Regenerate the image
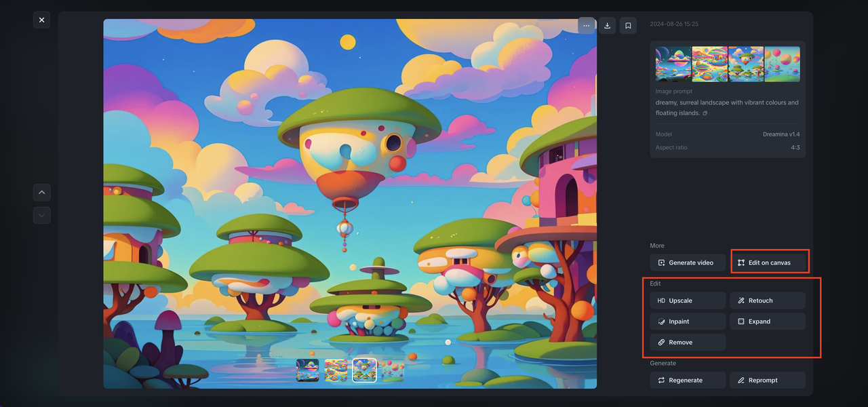Image resolution: width=868 pixels, height=407 pixels. click(x=688, y=381)
